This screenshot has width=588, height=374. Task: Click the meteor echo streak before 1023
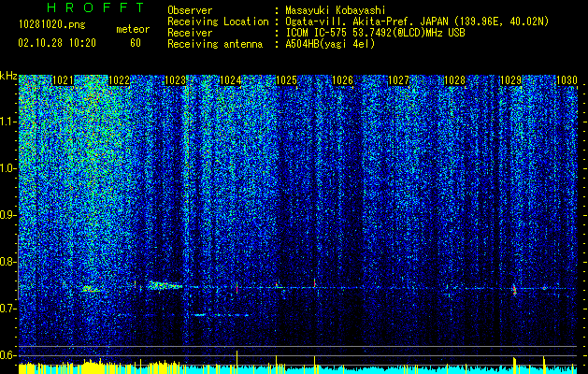coord(165,285)
